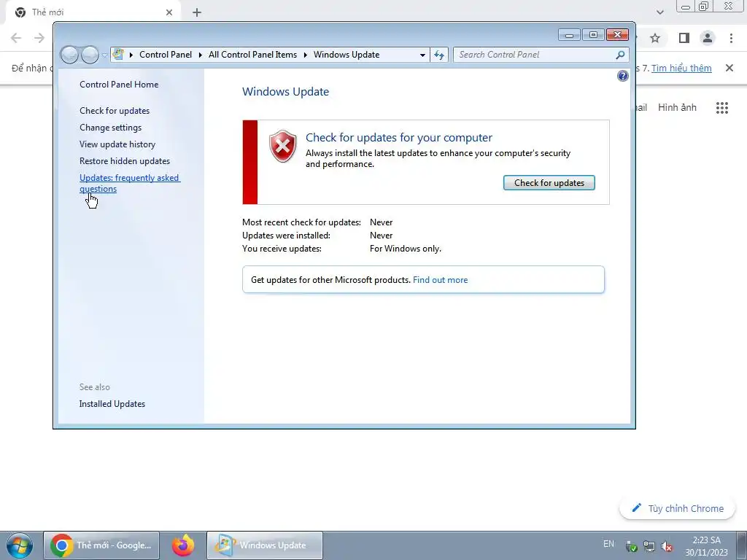Open the Google apps grid icon

(x=721, y=108)
